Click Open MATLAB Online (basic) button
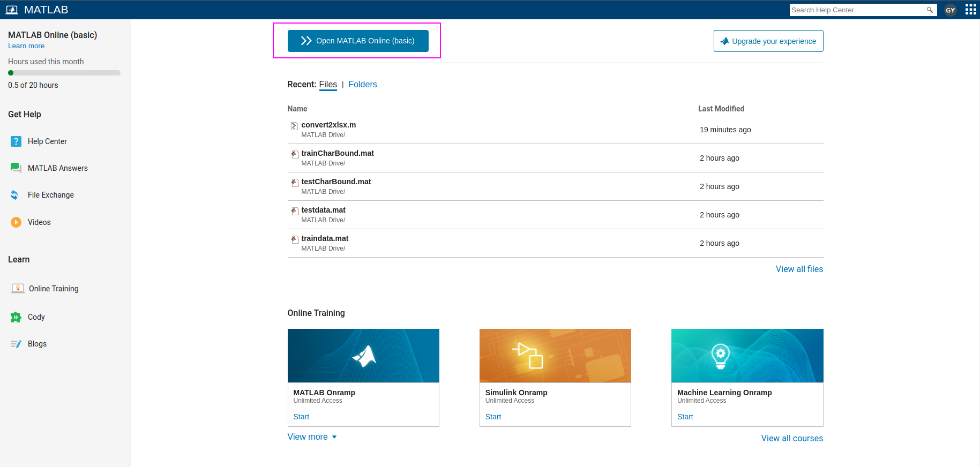 pos(358,41)
